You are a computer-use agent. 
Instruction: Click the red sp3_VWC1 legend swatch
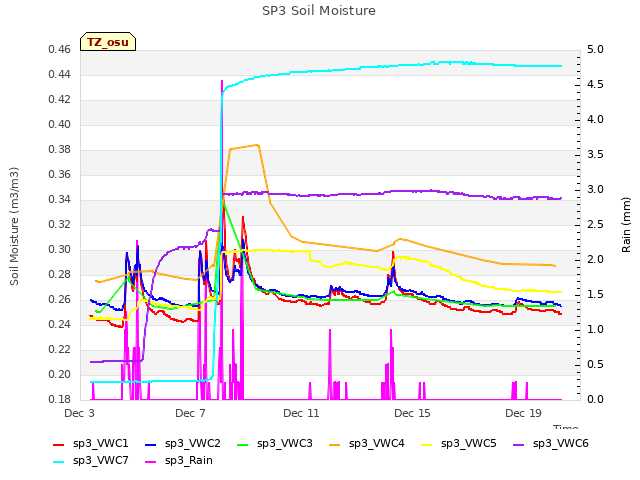click(59, 444)
